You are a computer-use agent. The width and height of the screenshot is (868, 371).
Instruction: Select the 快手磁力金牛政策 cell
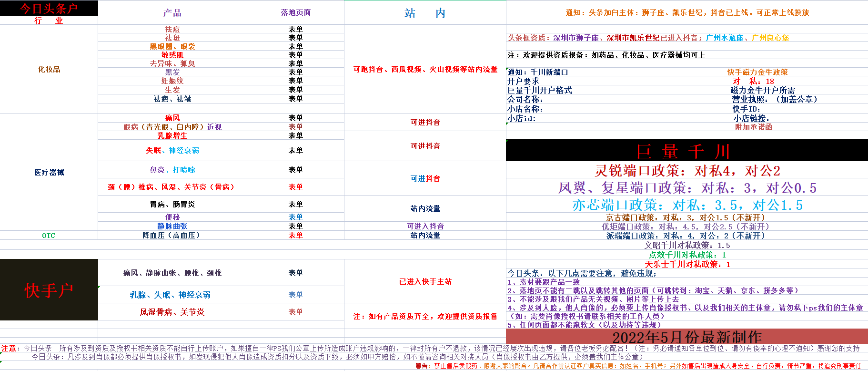(757, 72)
